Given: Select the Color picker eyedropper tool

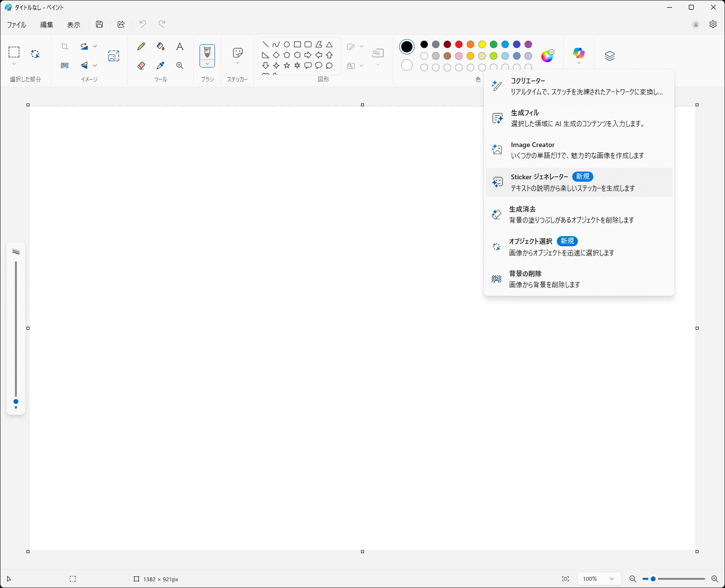Looking at the screenshot, I should tap(161, 66).
